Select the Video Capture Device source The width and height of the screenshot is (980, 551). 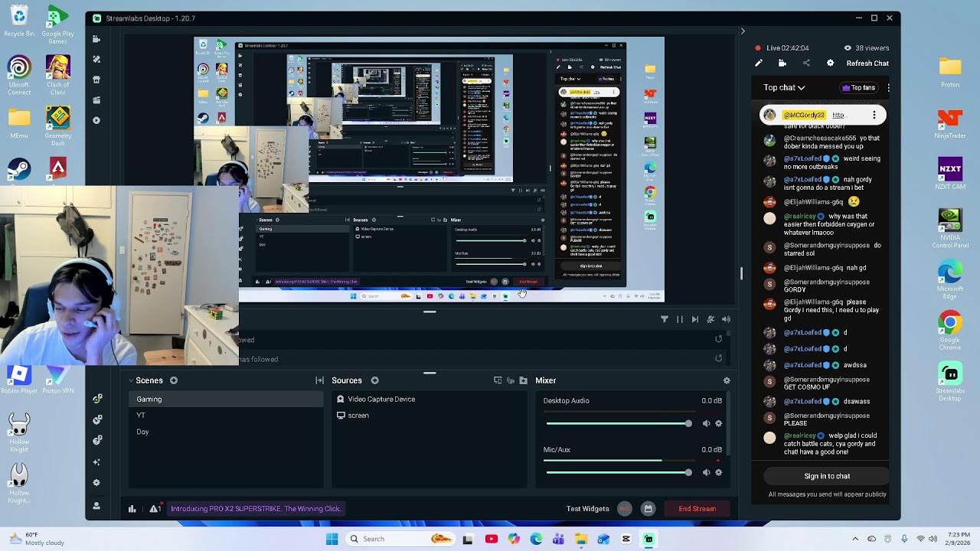coord(430,399)
